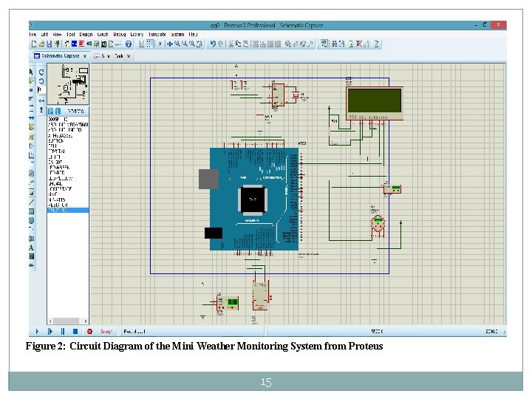Image resolution: width=532 pixels, height=399 pixels.
Task: Click the Zoom In magnifier icon
Action: (x=177, y=44)
